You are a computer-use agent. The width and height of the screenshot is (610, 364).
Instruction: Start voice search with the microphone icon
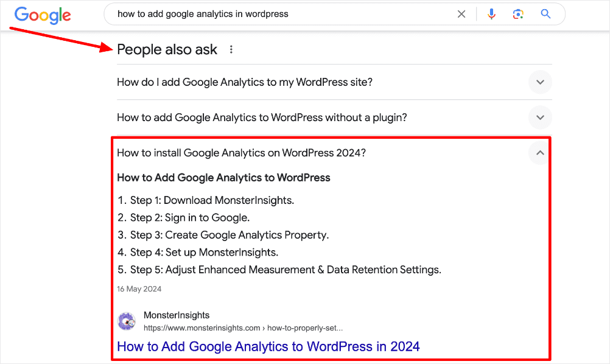pyautogui.click(x=492, y=14)
